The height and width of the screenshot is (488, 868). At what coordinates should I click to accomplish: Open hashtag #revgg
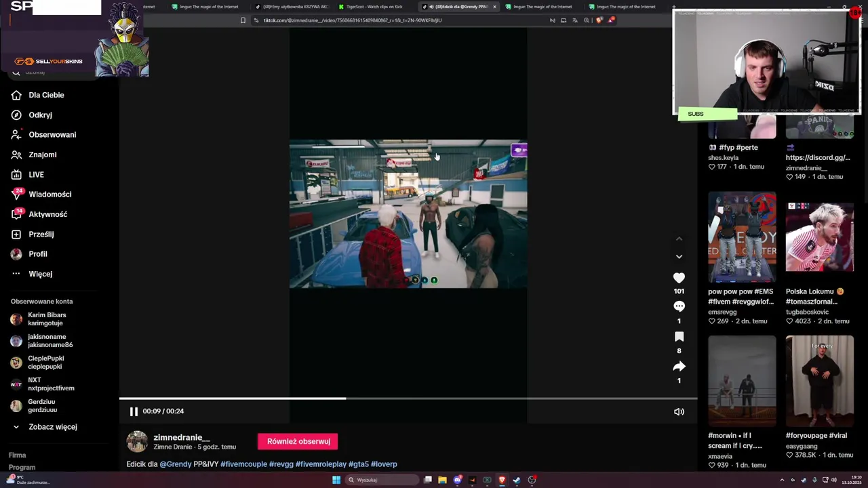[x=281, y=464]
